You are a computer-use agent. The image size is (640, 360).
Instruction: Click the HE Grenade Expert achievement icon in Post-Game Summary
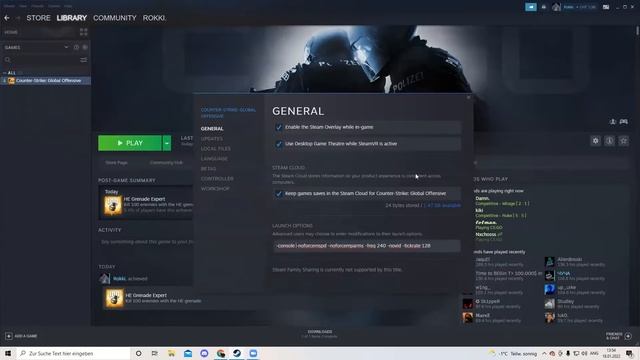click(x=113, y=205)
